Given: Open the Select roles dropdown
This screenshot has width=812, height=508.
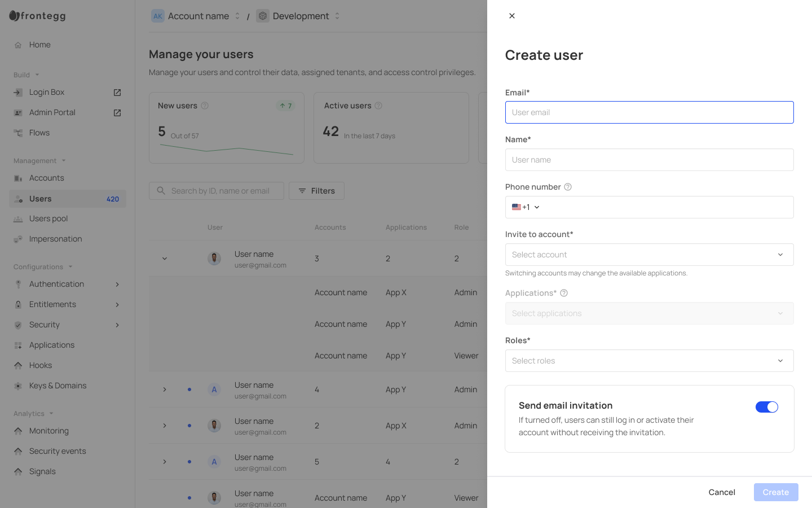Looking at the screenshot, I should [649, 361].
